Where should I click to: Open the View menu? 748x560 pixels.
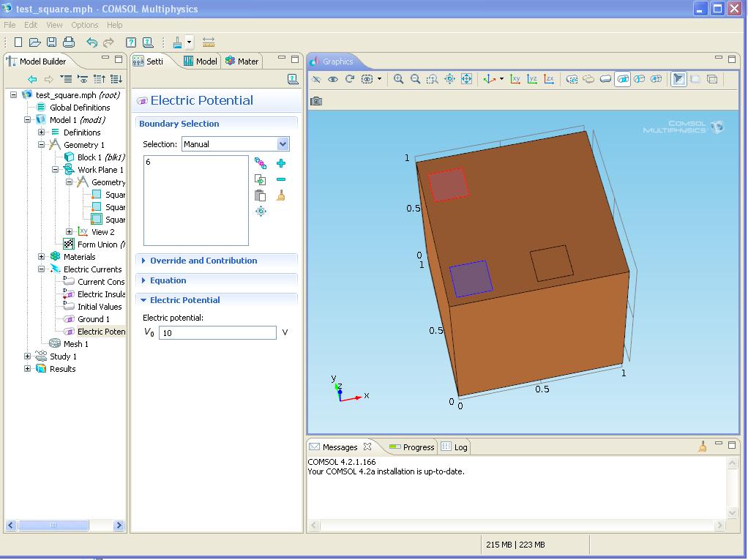tap(54, 25)
